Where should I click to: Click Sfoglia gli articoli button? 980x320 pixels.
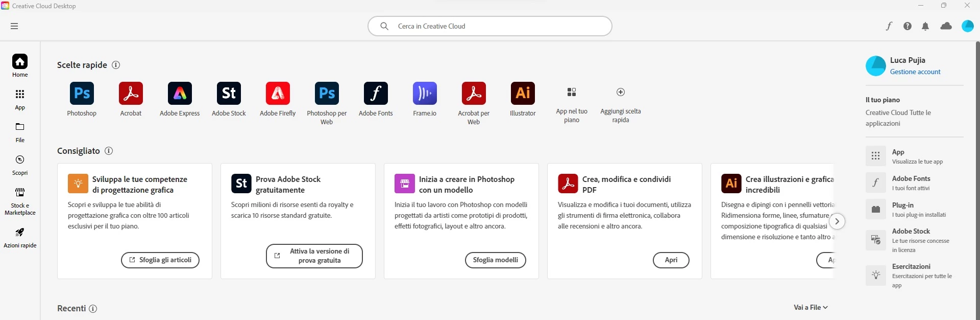[x=160, y=260]
